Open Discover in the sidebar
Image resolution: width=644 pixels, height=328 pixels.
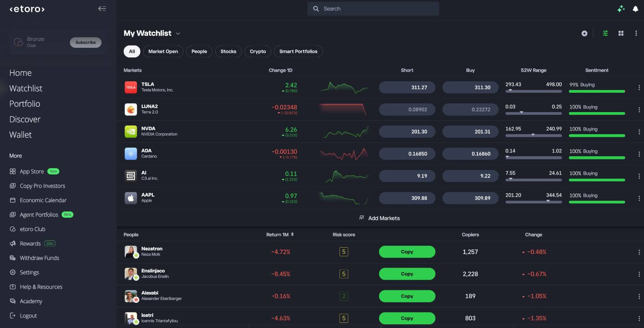(25, 119)
